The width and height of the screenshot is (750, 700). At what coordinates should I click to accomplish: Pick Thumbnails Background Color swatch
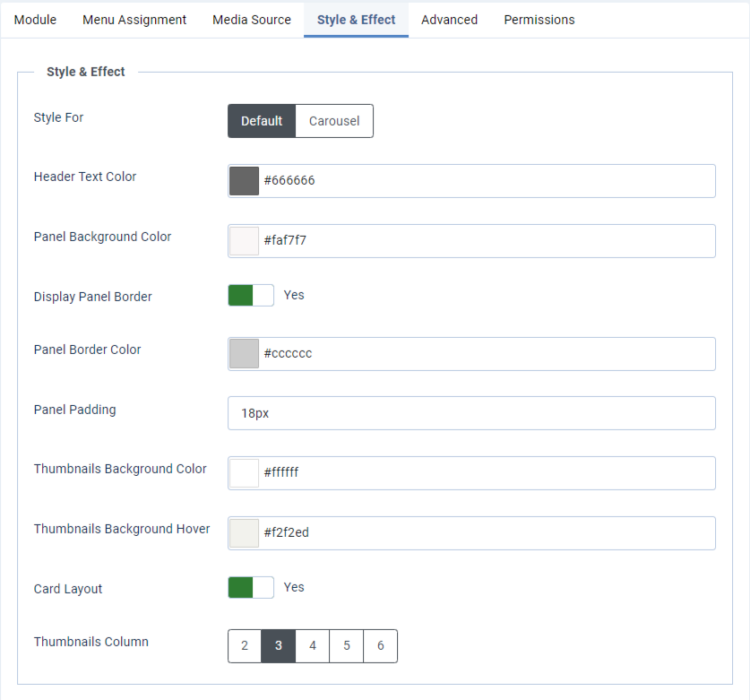pos(244,473)
